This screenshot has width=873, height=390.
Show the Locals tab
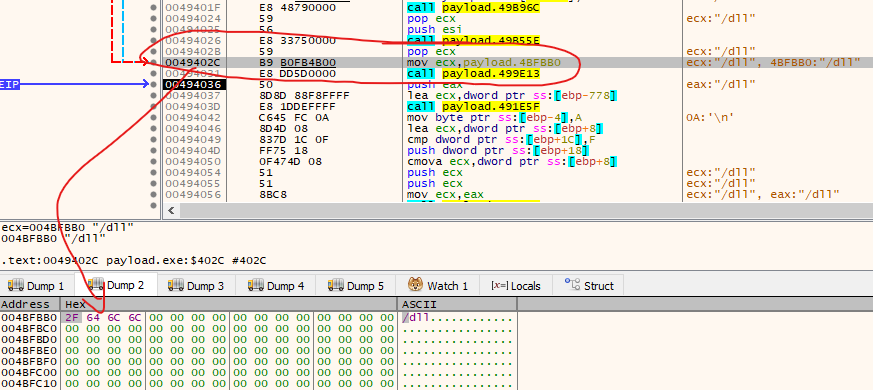(x=516, y=286)
